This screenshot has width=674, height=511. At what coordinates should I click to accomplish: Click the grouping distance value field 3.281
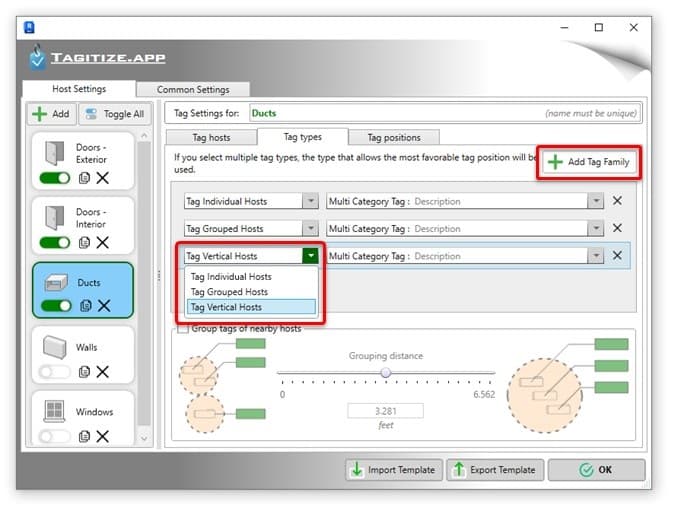(x=386, y=411)
